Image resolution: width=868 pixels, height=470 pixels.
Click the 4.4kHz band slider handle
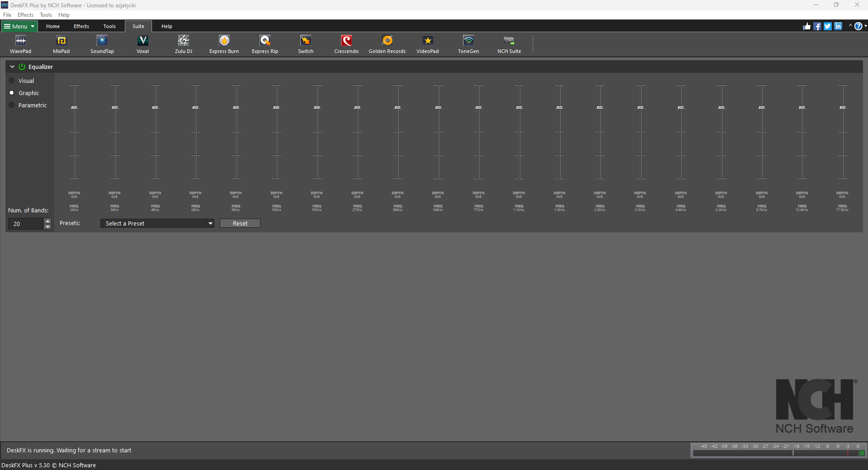(x=681, y=107)
